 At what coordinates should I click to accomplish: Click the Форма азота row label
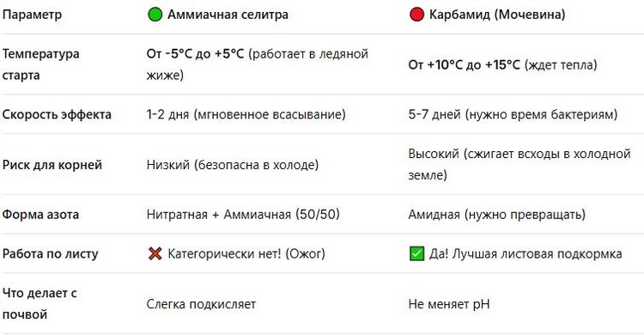[x=40, y=215]
